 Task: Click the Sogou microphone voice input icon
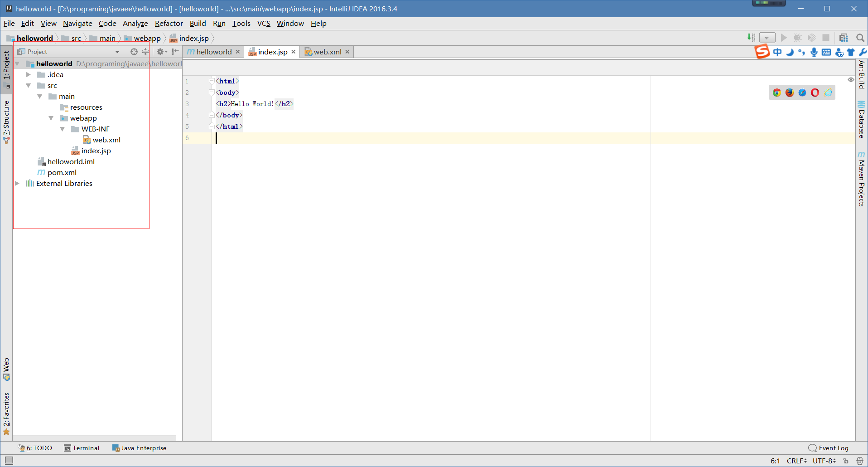(814, 52)
